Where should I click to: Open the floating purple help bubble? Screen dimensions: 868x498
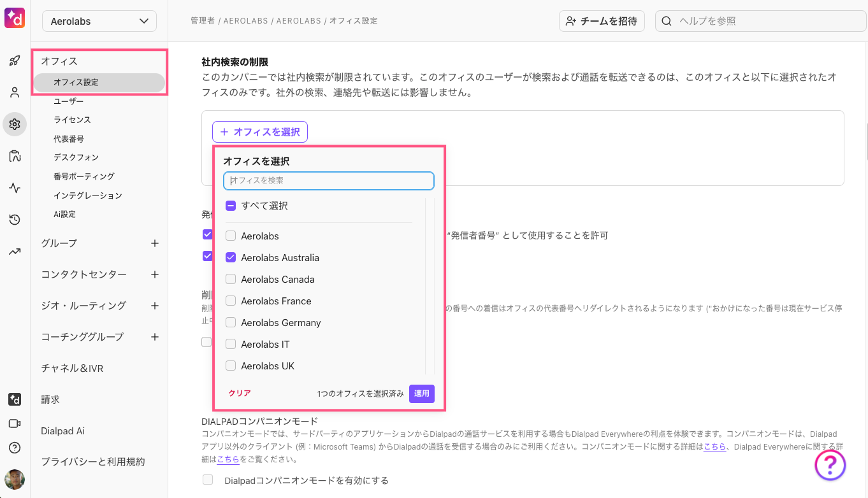point(830,465)
